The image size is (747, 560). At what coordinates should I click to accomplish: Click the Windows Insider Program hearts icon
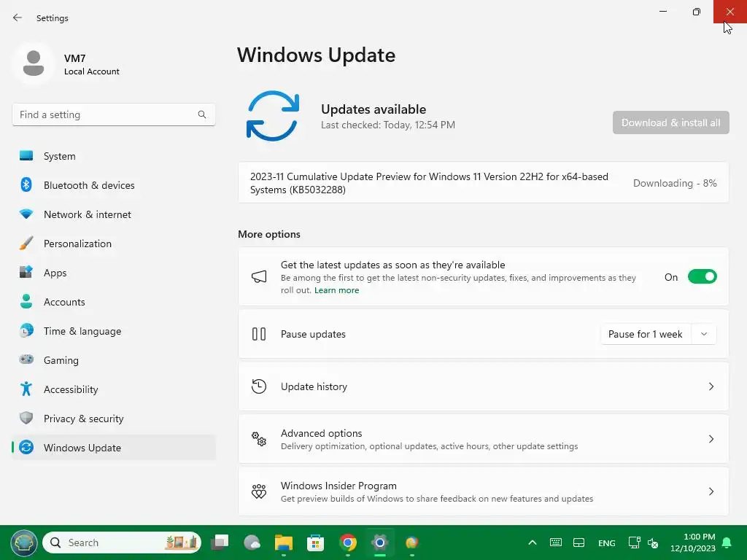pyautogui.click(x=259, y=491)
